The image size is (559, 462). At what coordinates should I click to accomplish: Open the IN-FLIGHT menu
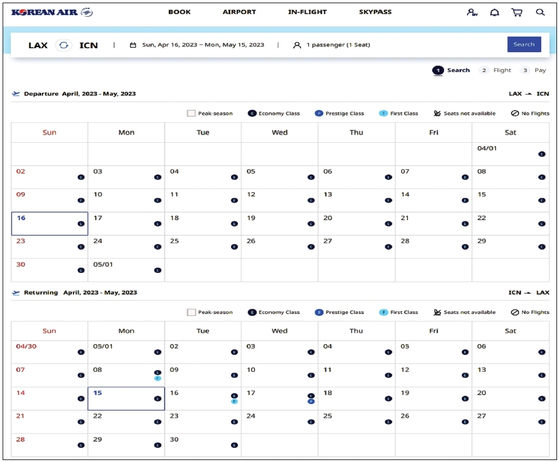(307, 12)
